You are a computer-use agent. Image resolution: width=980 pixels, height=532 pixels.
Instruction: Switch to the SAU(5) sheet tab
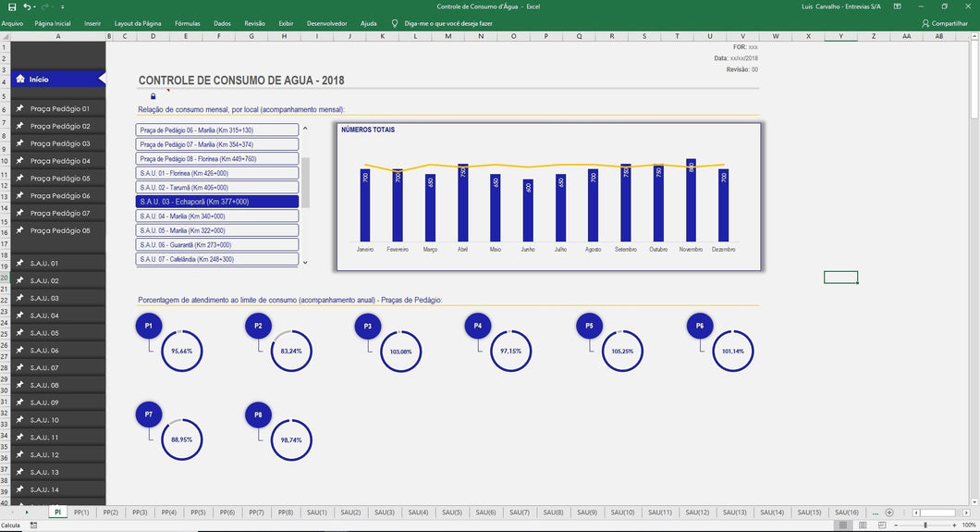click(451, 513)
